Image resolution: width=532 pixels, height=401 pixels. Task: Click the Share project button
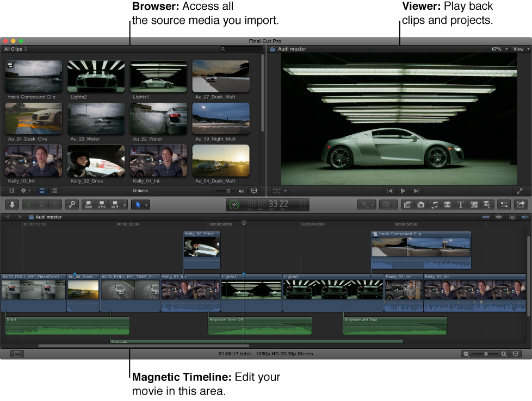[x=521, y=205]
